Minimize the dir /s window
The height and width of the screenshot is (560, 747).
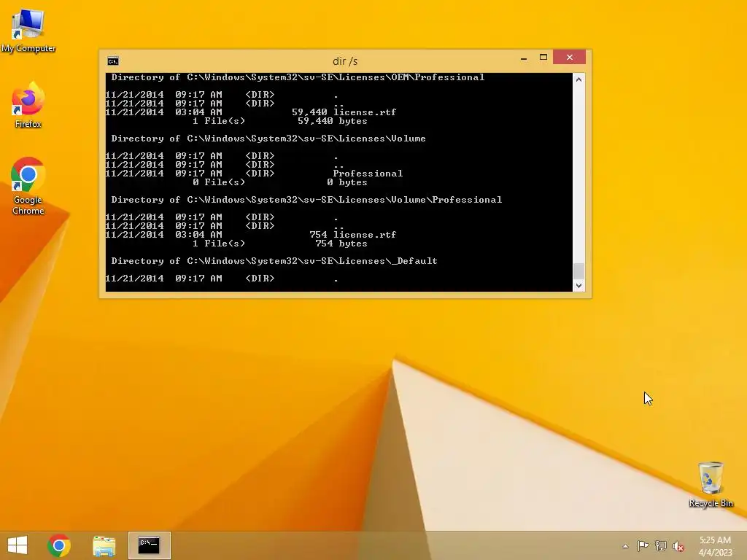[x=524, y=58]
